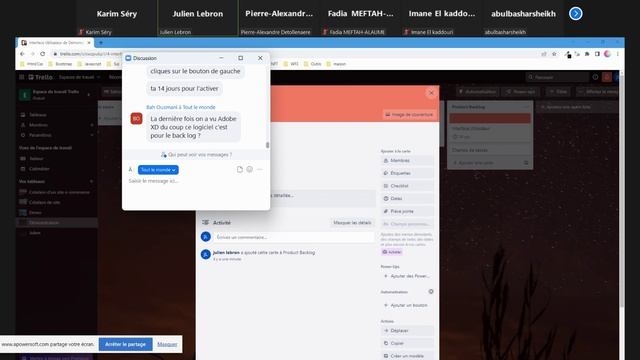
Task: Click 'Ajouter une autre liste' on board
Action: click(x=577, y=107)
